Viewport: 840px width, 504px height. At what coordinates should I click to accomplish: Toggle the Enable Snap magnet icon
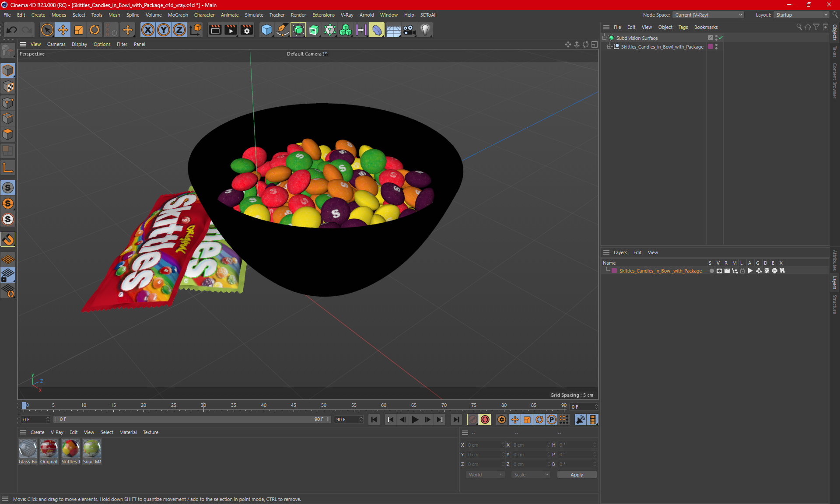click(x=8, y=240)
